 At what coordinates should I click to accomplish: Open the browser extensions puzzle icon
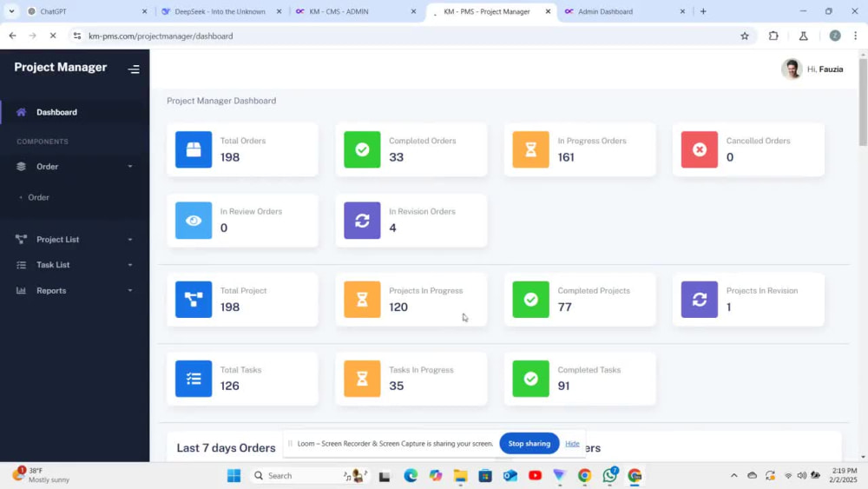coord(773,36)
